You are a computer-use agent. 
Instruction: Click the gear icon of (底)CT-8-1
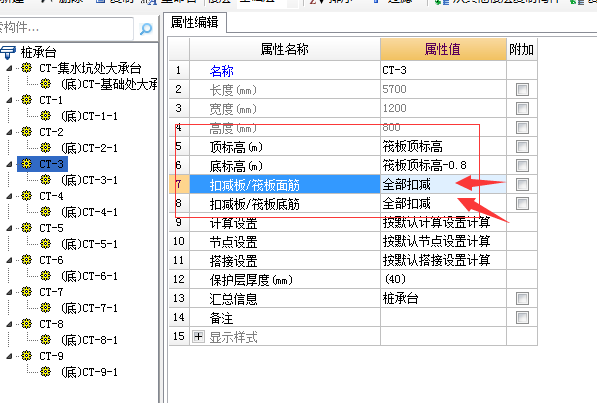pyautogui.click(x=45, y=339)
